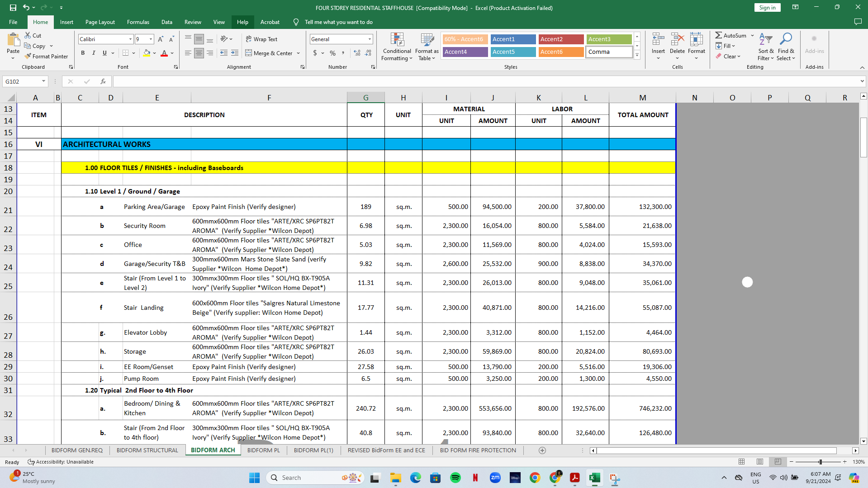This screenshot has height=488, width=868.
Task: Toggle Bold formatting
Action: point(83,53)
